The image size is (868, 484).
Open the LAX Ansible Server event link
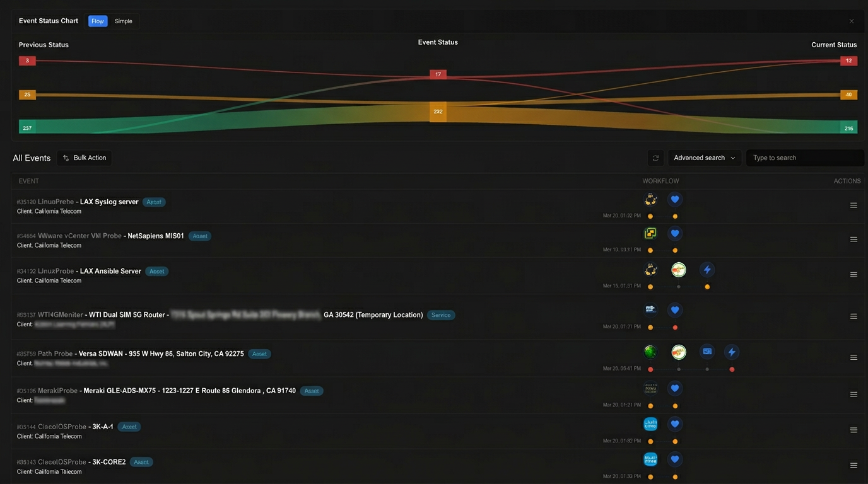click(110, 271)
